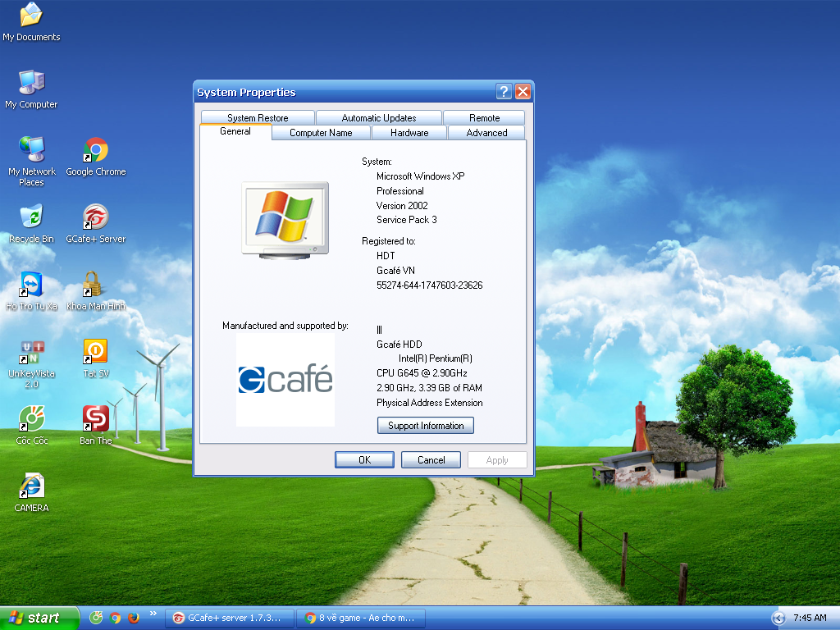This screenshot has height=630, width=840.
Task: Launch Cốc Cốc from the quick launch bar
Action: (x=96, y=618)
